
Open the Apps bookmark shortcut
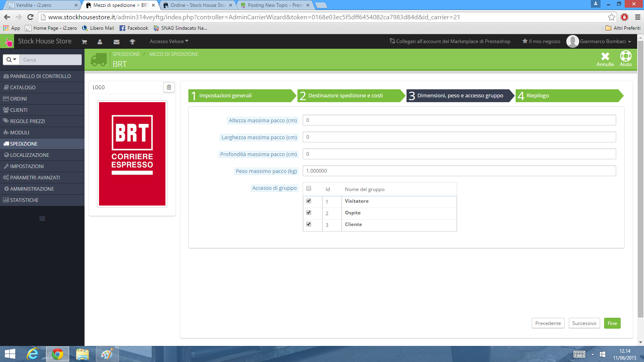point(11,28)
